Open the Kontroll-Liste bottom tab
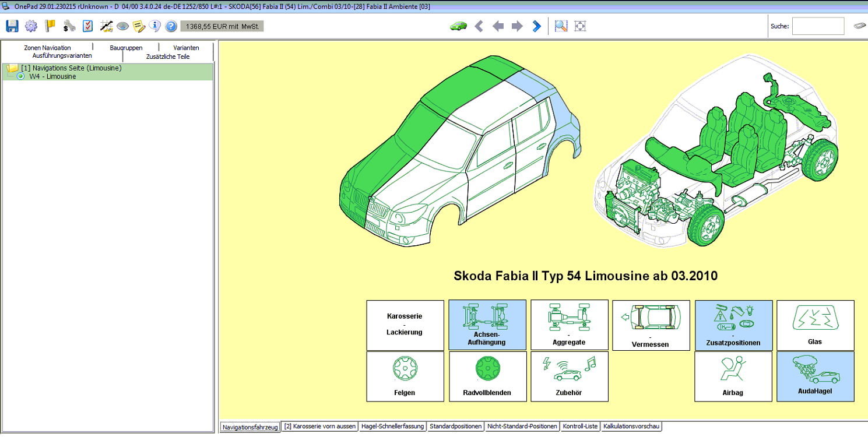Image resolution: width=868 pixels, height=437 pixels. 580,427
